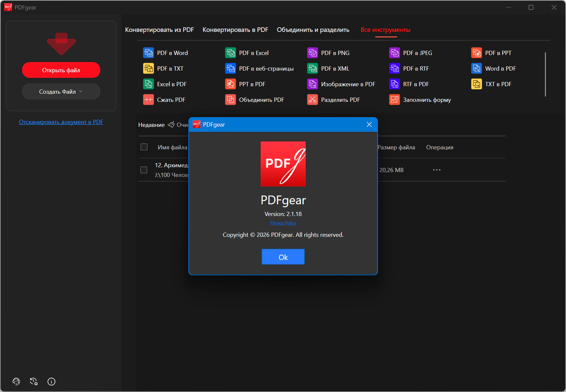The image size is (566, 392).
Task: Switch to the Конвертировать в PDF tab
Action: coord(235,30)
